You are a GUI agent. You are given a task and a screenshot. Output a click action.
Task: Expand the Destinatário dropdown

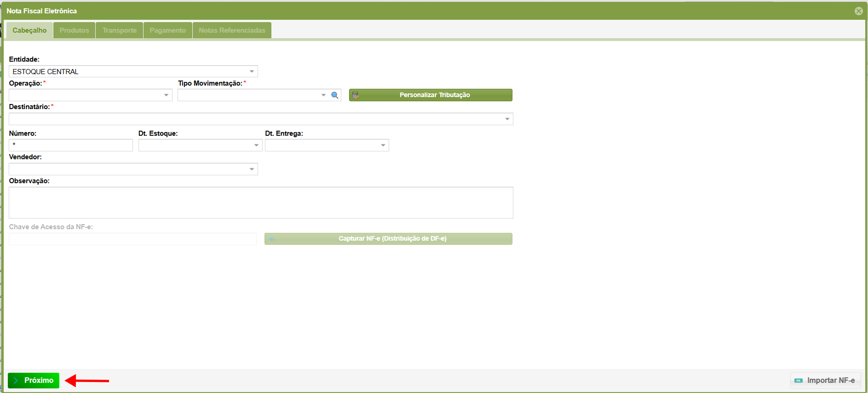click(x=507, y=119)
